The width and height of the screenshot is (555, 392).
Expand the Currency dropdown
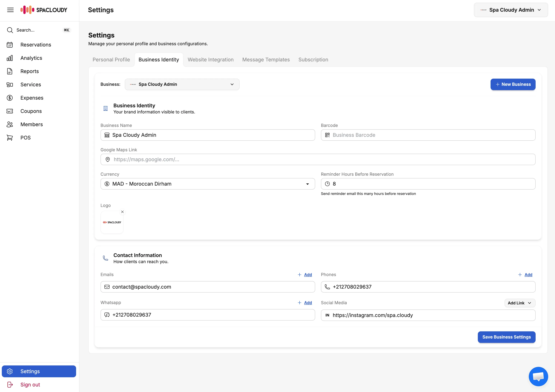[x=208, y=184]
